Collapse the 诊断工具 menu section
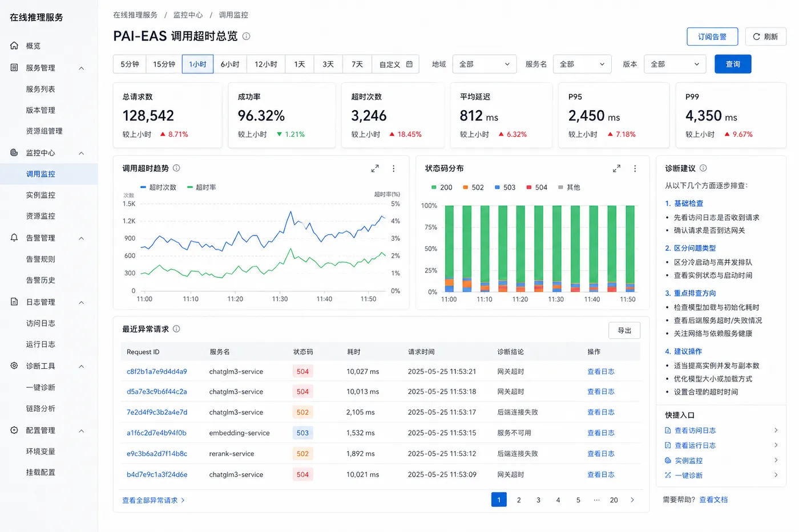 pyautogui.click(x=81, y=367)
